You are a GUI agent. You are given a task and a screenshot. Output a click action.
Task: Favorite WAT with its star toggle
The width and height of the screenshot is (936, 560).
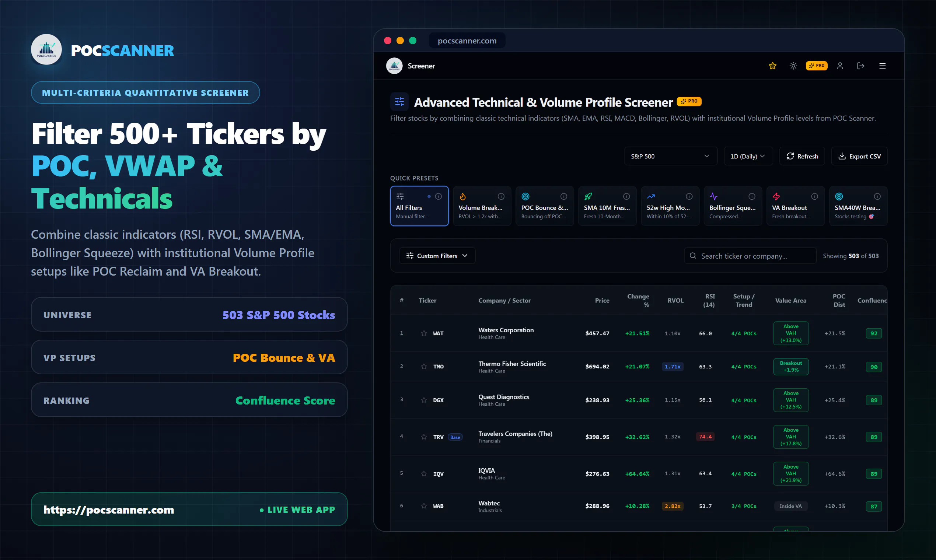pos(424,333)
